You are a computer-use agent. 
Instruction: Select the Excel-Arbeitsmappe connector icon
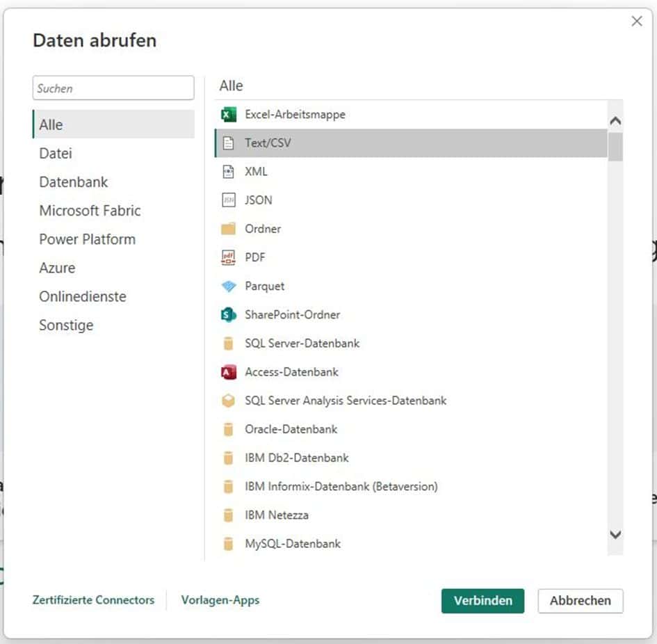[x=229, y=114]
